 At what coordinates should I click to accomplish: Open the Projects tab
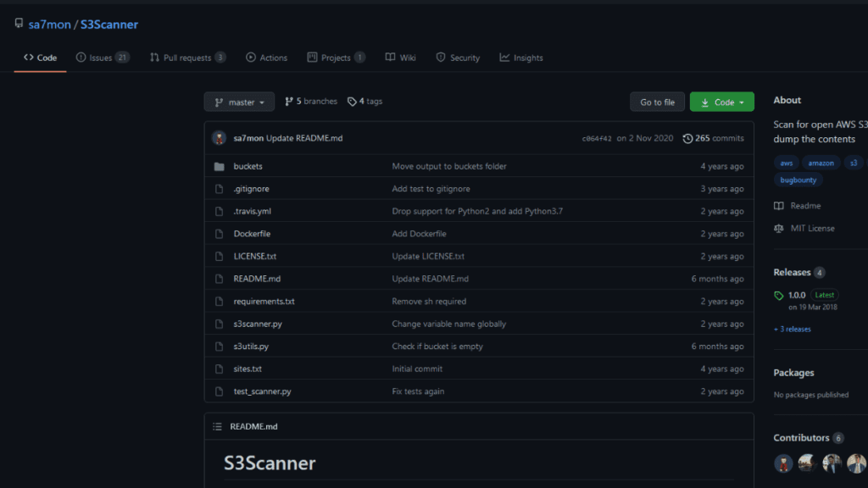pyautogui.click(x=336, y=58)
